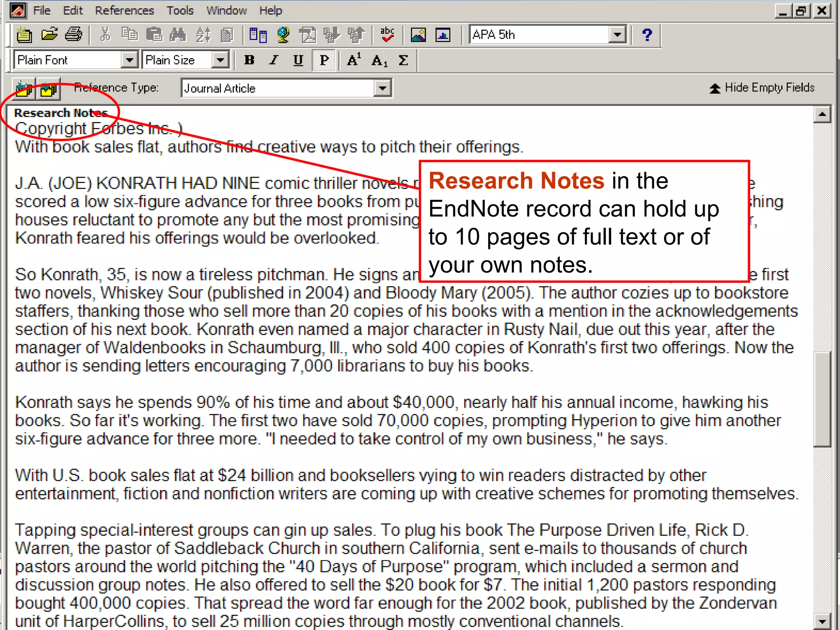This screenshot has height=630, width=840.
Task: Click the A-Z sort icon
Action: 203,35
